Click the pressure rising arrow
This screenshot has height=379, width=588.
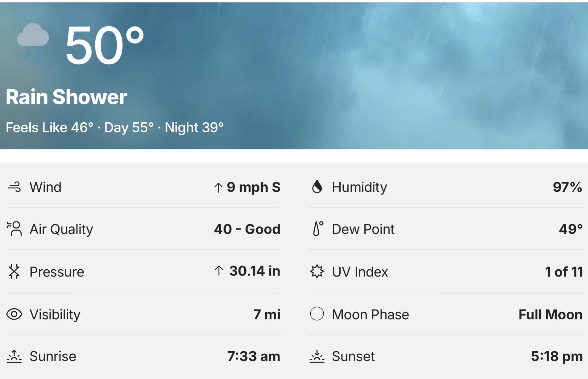pos(219,271)
